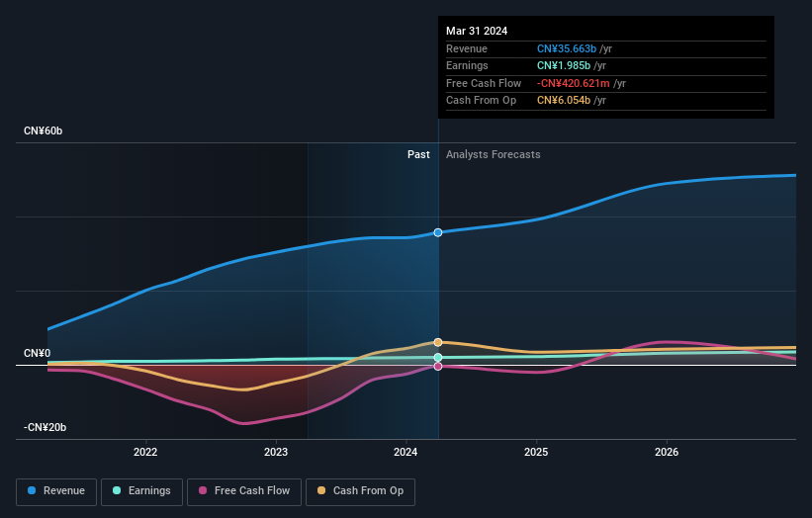
Task: Click the Analysts Forecasts label
Action: (493, 155)
